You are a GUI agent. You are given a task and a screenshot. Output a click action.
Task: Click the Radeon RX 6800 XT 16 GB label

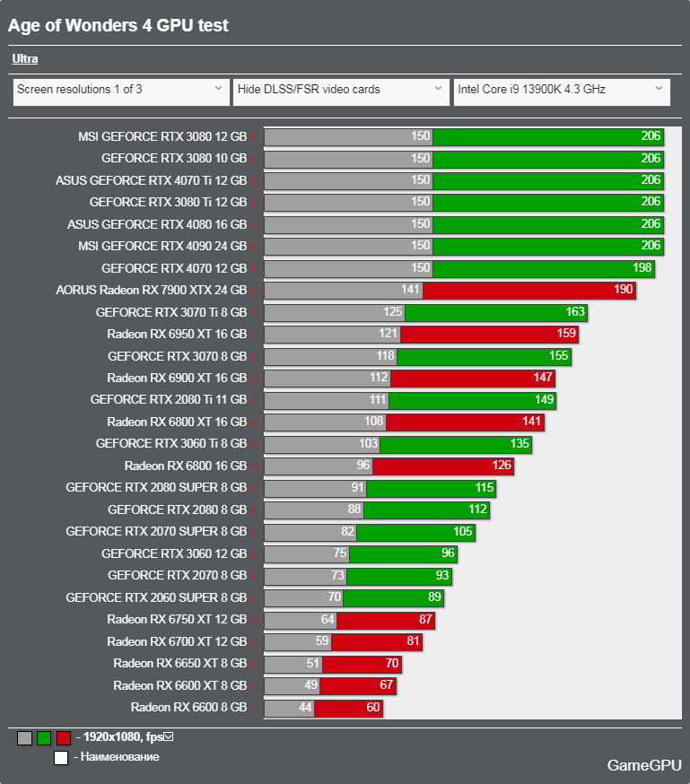(177, 422)
